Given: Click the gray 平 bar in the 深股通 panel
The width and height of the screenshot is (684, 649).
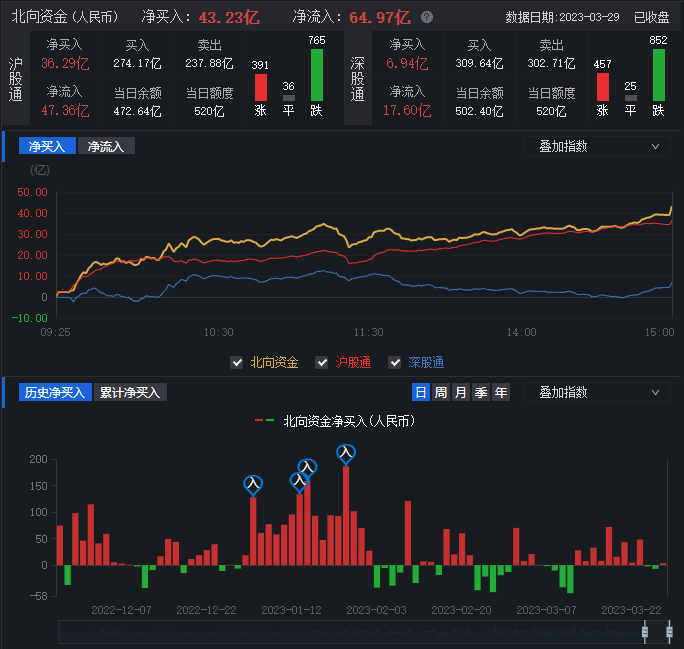Looking at the screenshot, I should [x=630, y=98].
